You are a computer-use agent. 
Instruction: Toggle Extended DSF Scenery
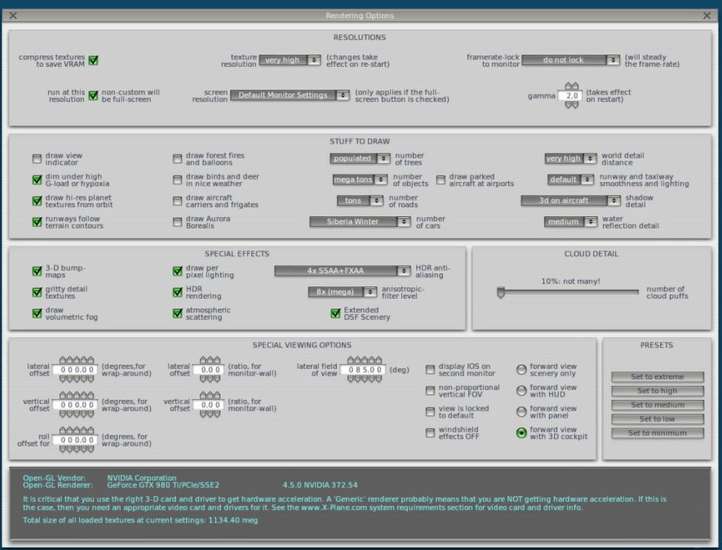tap(335, 314)
